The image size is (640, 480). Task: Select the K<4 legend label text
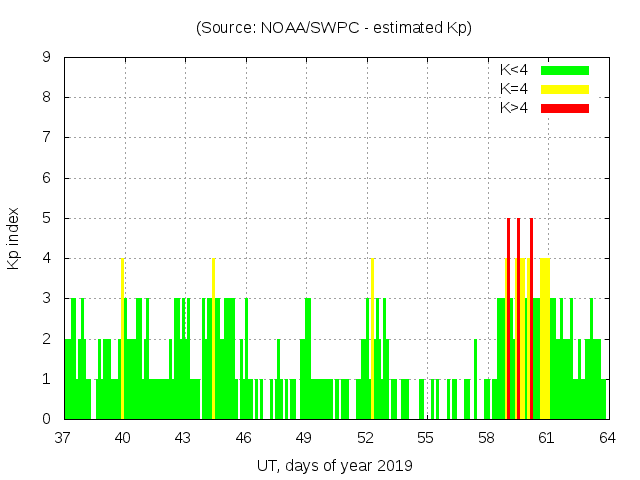coord(514,70)
